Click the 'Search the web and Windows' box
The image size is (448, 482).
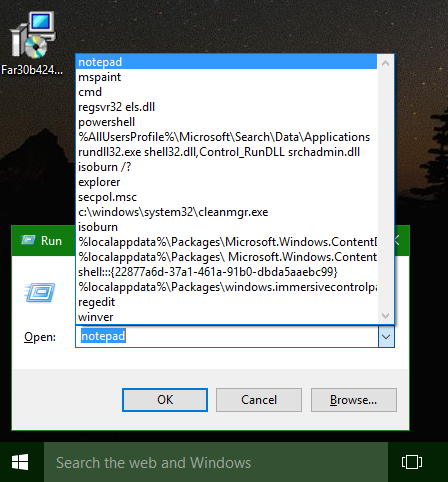216,462
